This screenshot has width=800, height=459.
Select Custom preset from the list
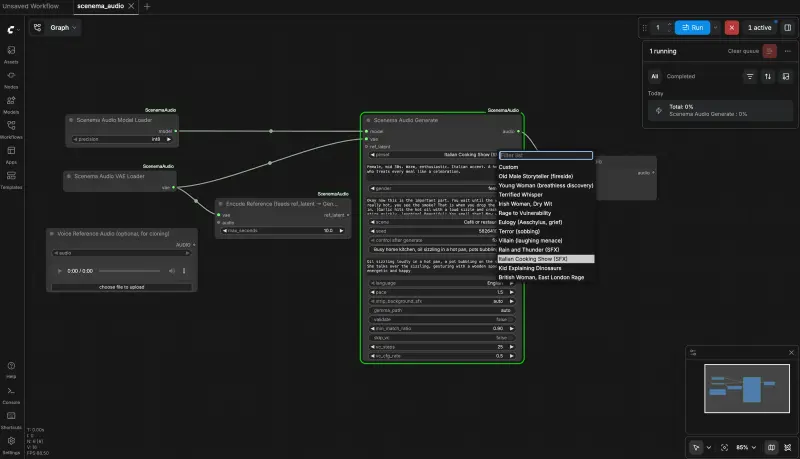click(x=508, y=167)
